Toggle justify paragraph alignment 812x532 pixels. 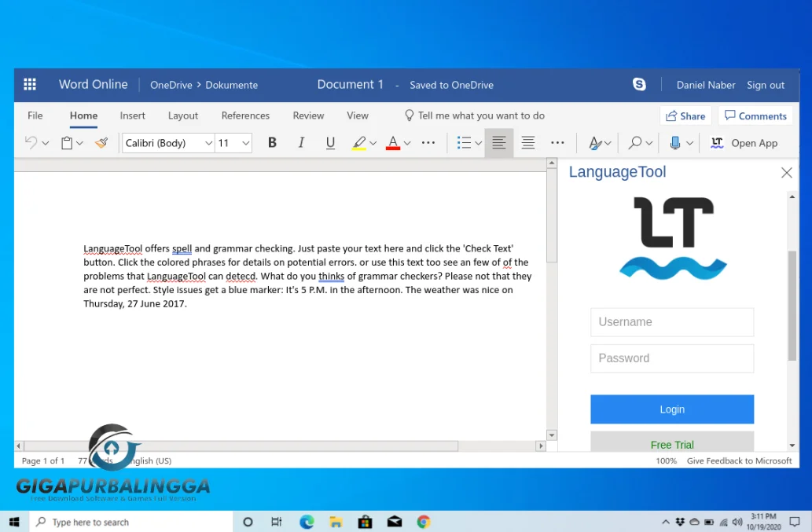(x=527, y=142)
